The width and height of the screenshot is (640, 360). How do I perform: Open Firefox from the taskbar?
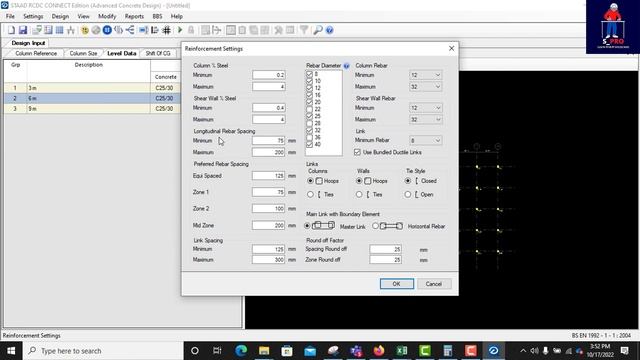click(379, 351)
